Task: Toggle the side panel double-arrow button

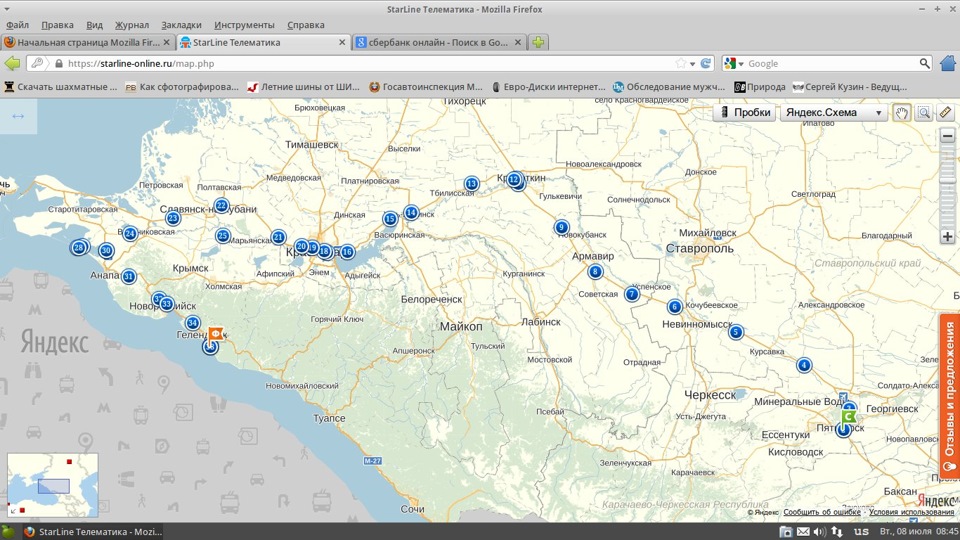Action: pyautogui.click(x=18, y=116)
